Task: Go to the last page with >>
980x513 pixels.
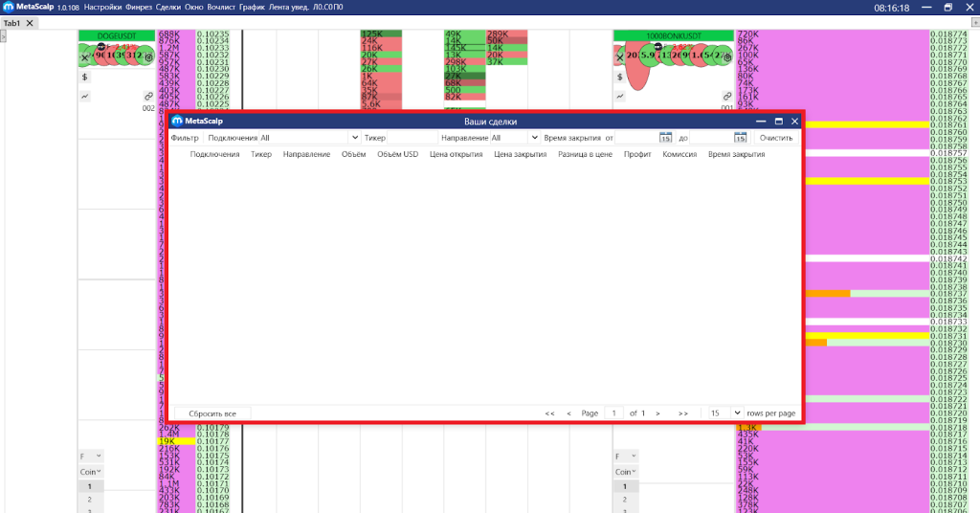Action: pos(683,413)
